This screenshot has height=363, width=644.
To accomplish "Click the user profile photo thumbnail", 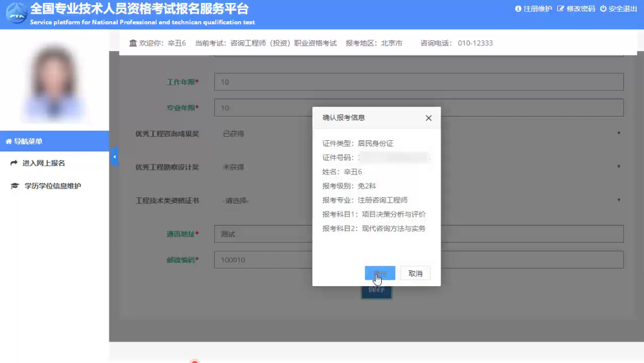I will point(54,83).
